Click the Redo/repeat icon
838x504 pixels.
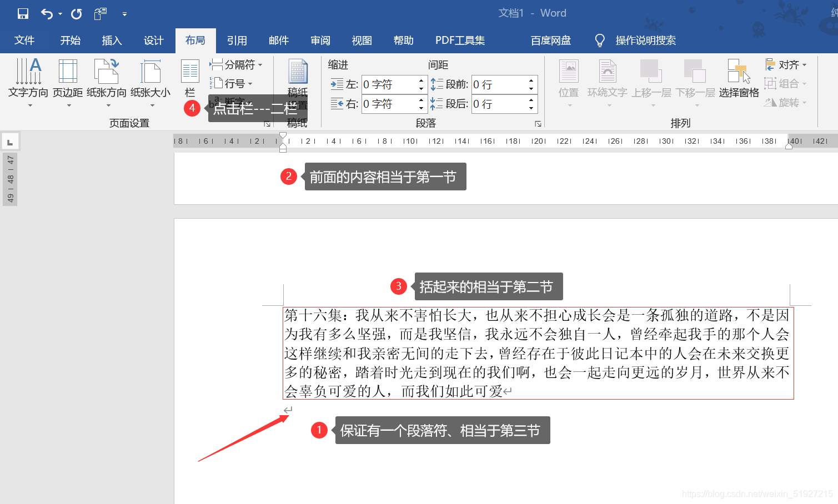[x=77, y=13]
